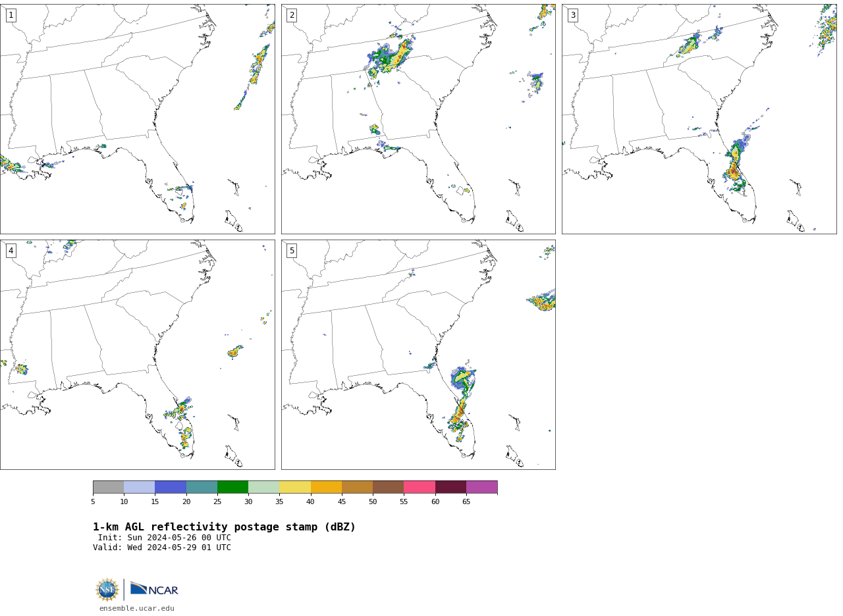
Task: Click the Init: Sun 2024-05-26 00 UTC line
Action: click(165, 538)
